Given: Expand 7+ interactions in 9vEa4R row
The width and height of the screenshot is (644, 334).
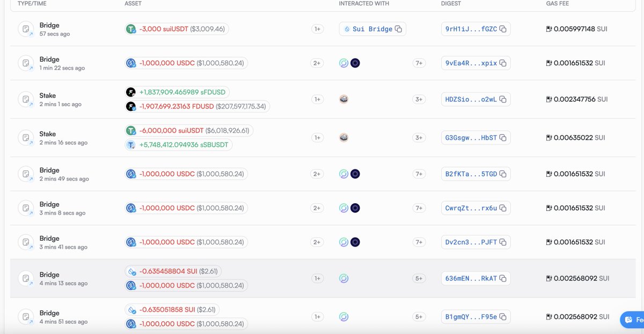Looking at the screenshot, I should click(419, 63).
